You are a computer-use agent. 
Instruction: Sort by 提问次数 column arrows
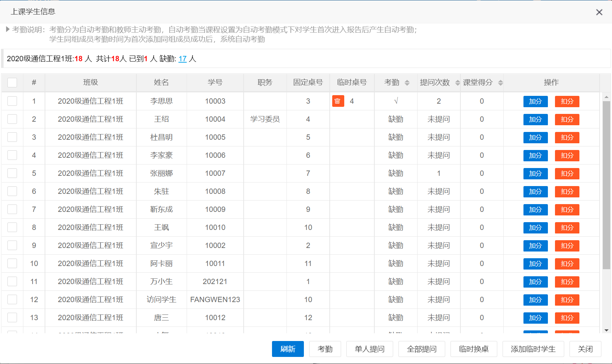pos(458,83)
